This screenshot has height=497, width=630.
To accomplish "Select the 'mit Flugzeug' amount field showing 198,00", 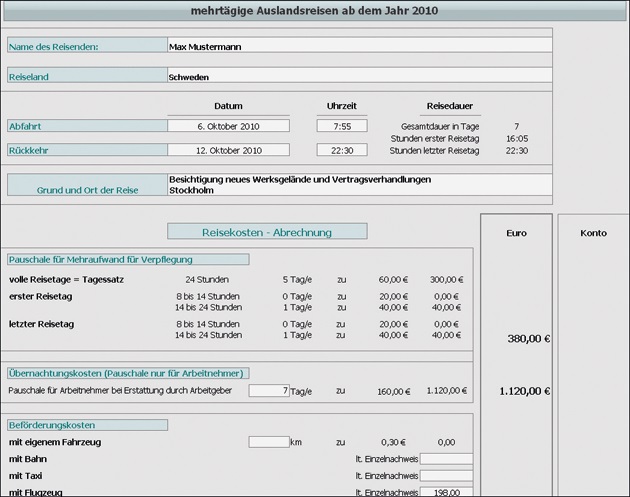I will pos(446,492).
